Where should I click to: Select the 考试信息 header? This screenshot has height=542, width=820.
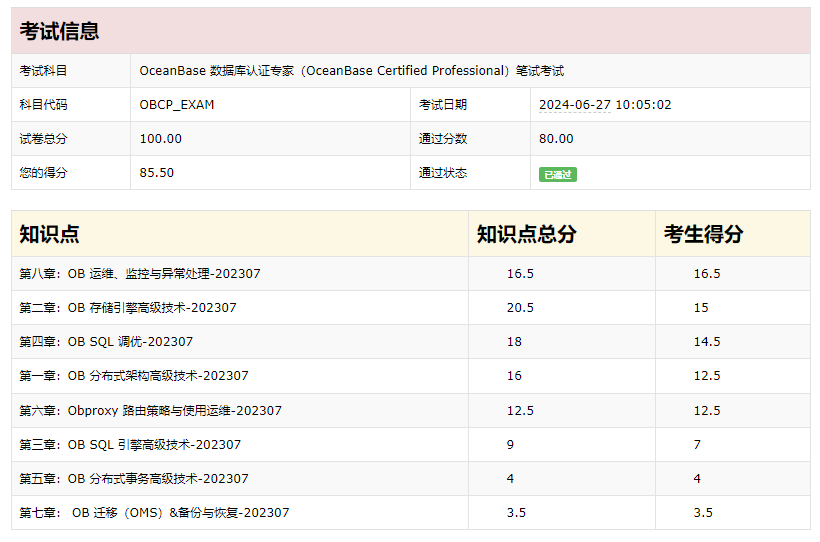coord(59,31)
